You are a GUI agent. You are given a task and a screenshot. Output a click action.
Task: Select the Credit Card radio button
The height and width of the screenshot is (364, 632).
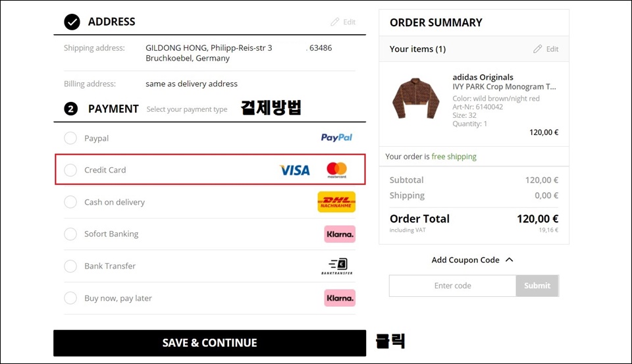coord(70,170)
